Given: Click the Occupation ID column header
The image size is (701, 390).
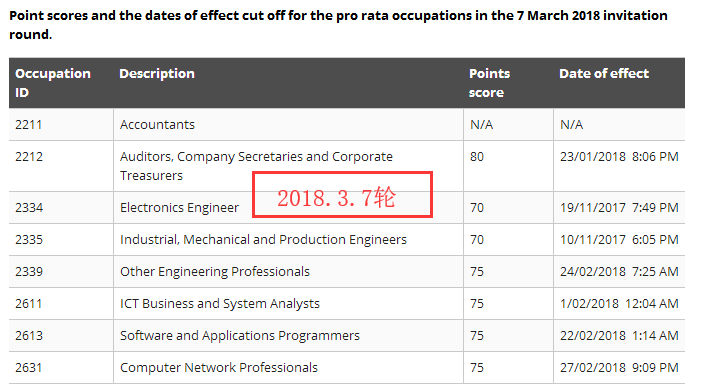Looking at the screenshot, I should [53, 83].
